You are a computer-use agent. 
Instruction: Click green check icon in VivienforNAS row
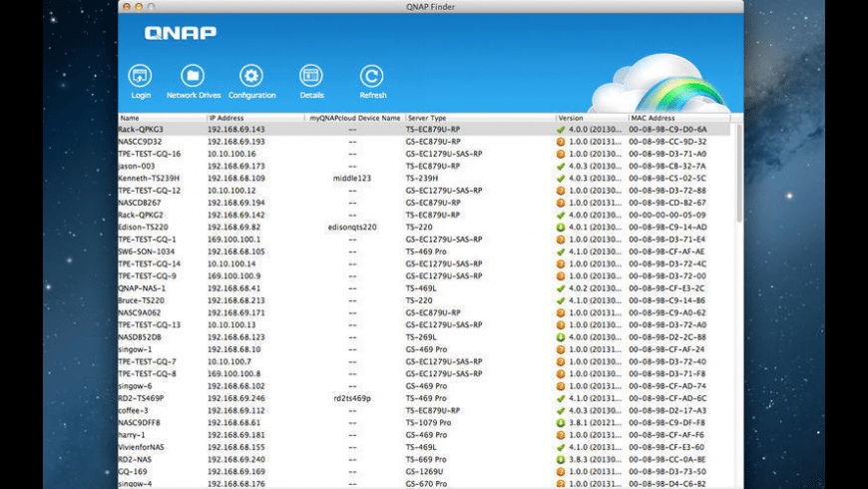point(561,447)
